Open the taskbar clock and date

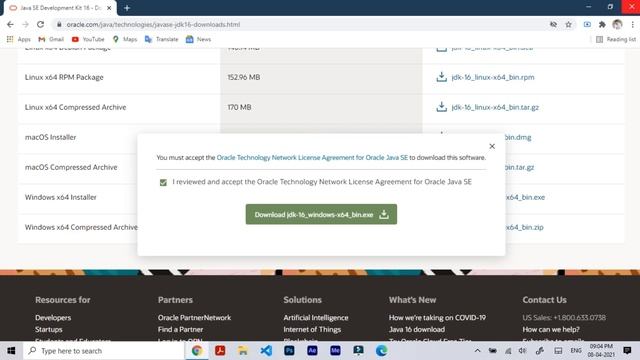click(601, 351)
